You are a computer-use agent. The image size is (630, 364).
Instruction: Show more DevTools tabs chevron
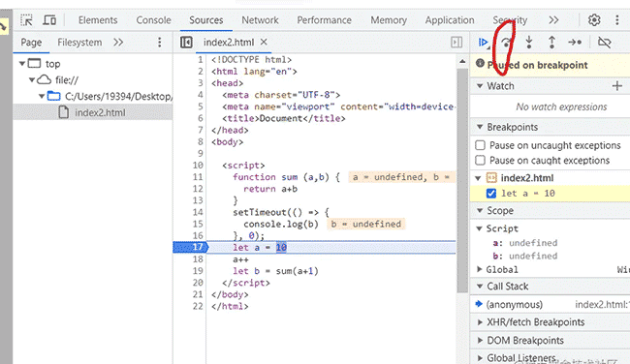(553, 20)
